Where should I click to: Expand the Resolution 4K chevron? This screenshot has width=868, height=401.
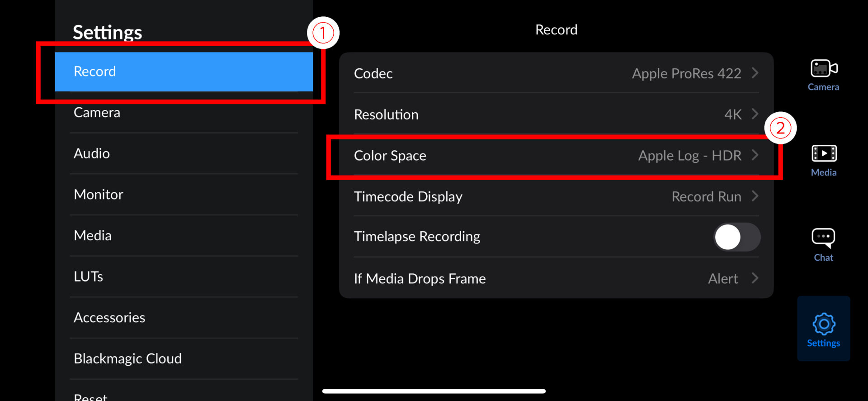tap(755, 114)
